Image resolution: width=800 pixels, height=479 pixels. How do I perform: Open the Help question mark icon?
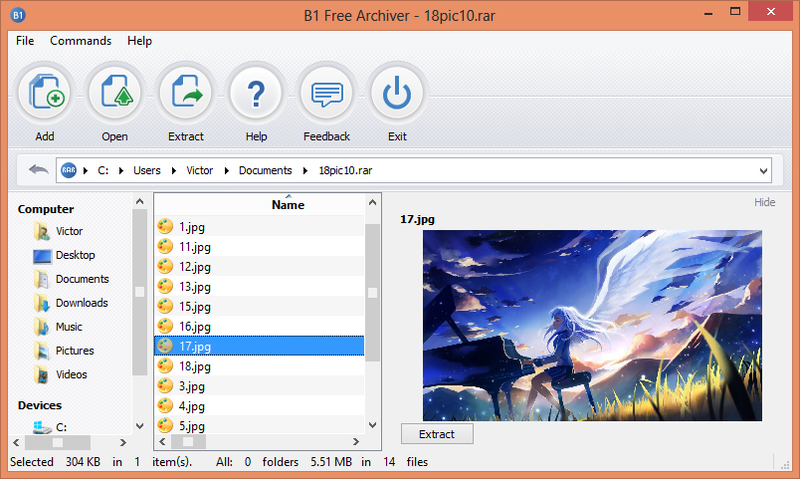click(256, 93)
